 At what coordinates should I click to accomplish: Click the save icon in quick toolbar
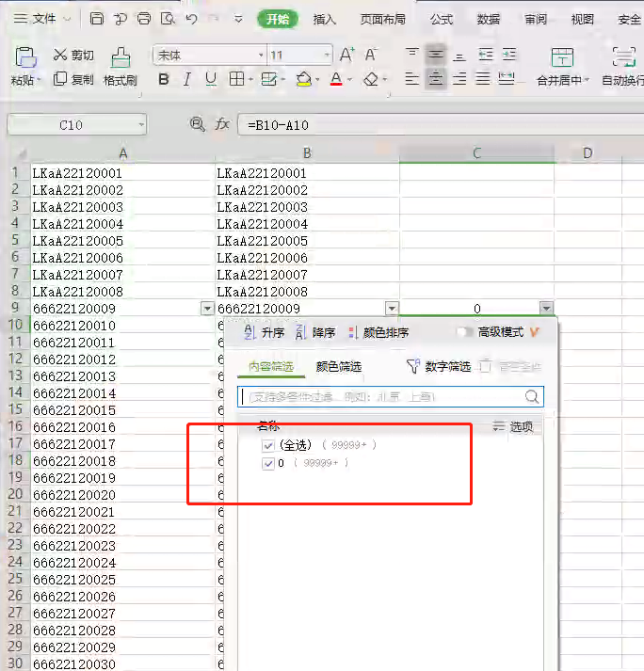click(96, 19)
